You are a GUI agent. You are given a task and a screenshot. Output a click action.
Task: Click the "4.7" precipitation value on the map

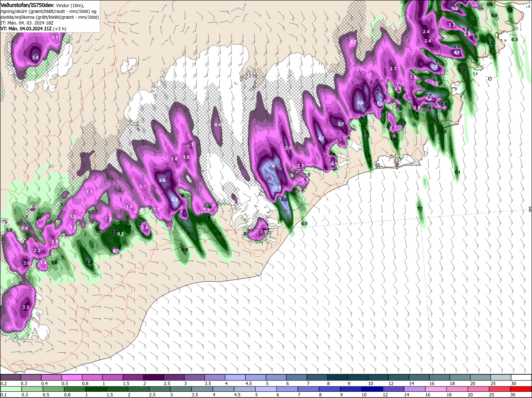pyautogui.click(x=321, y=139)
